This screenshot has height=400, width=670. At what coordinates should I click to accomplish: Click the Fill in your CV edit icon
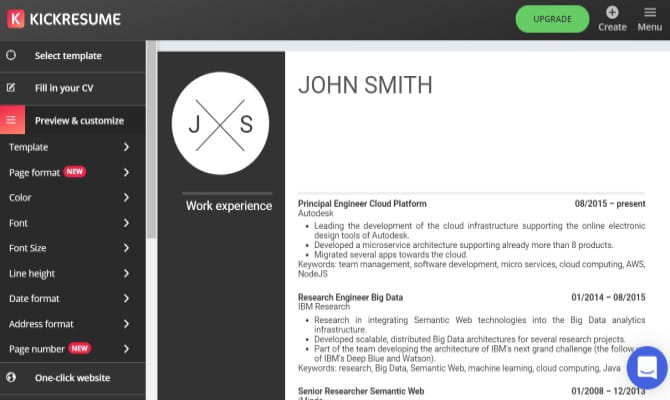[11, 88]
